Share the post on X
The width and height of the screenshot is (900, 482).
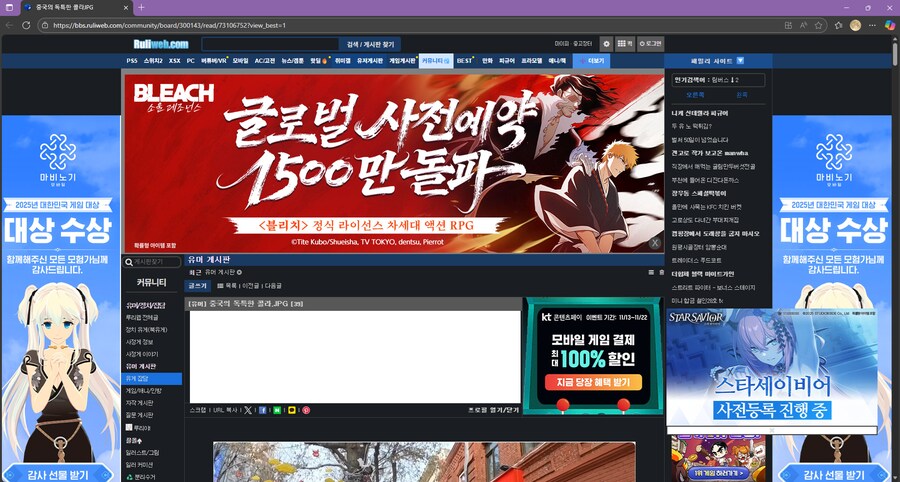(x=248, y=410)
